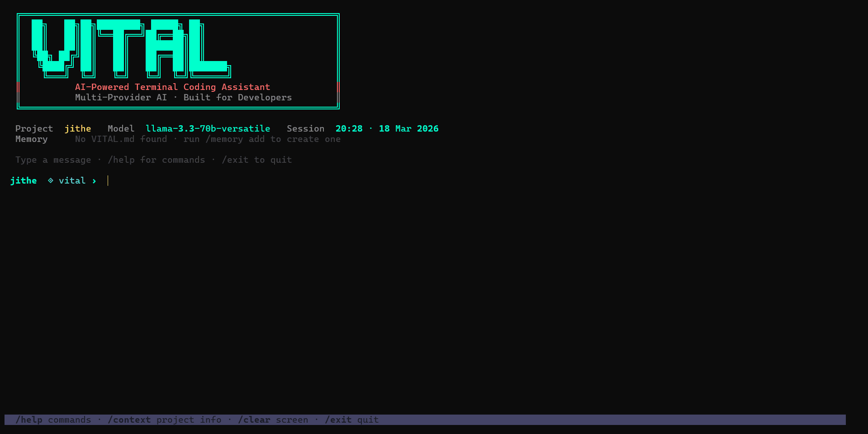Open the /context project info entry
The width and height of the screenshot is (868, 434).
pyautogui.click(x=165, y=420)
